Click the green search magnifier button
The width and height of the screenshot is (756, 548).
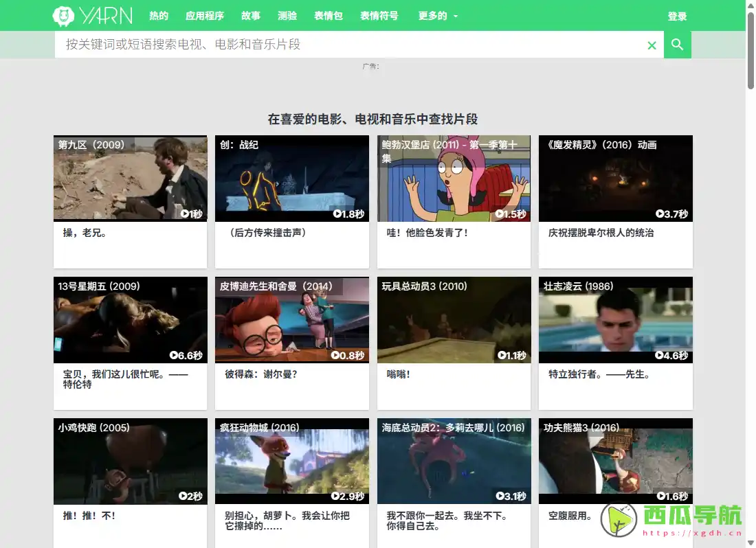(678, 45)
